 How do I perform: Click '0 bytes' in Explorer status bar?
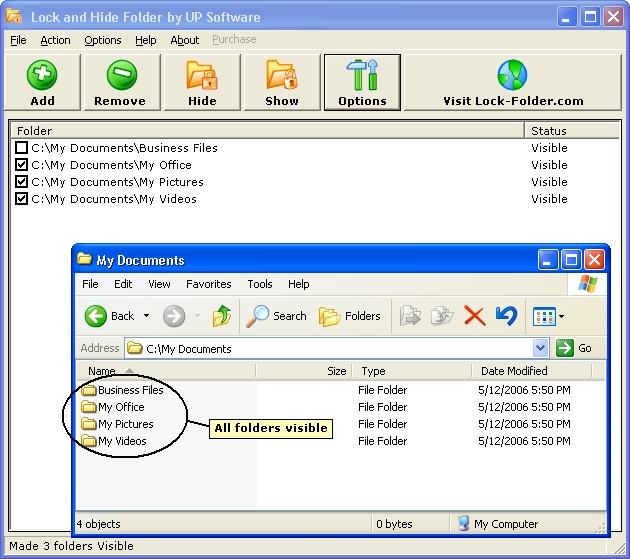pyautogui.click(x=394, y=524)
